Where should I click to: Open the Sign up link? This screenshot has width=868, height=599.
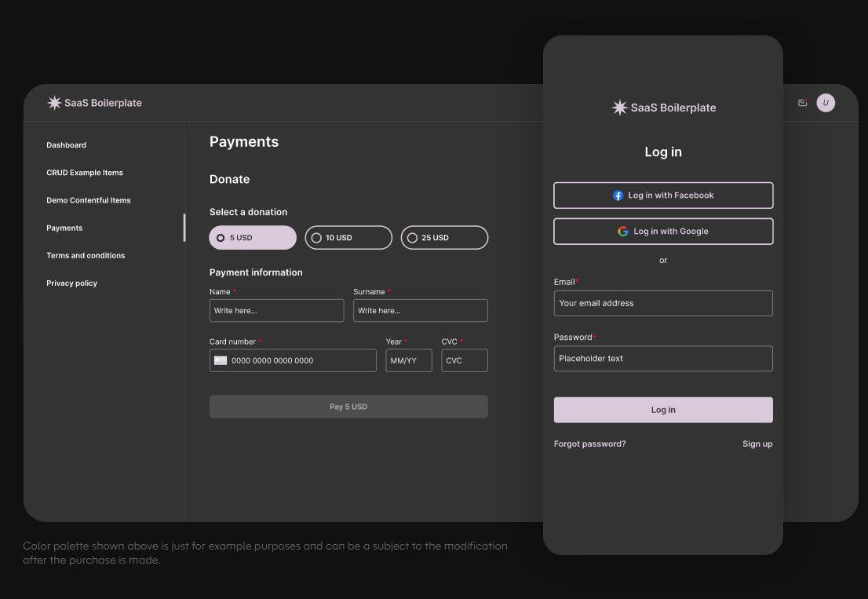(757, 444)
